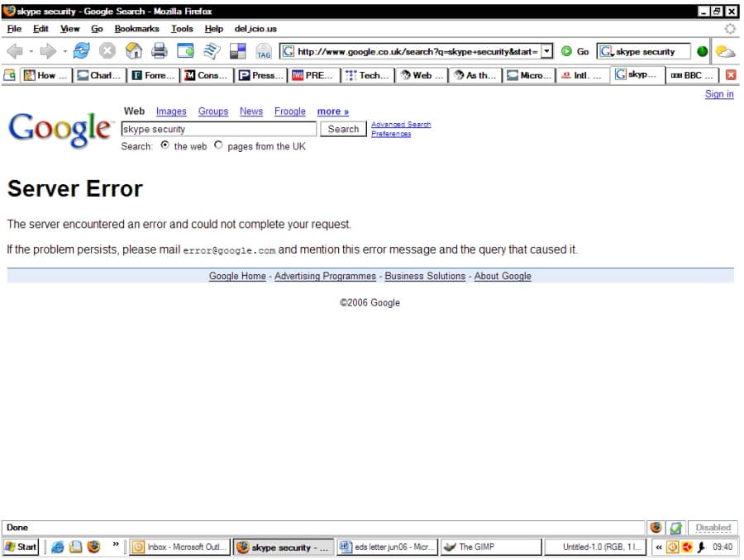The image size is (744, 560).
Task: Open the Windows Start button
Action: tap(21, 547)
